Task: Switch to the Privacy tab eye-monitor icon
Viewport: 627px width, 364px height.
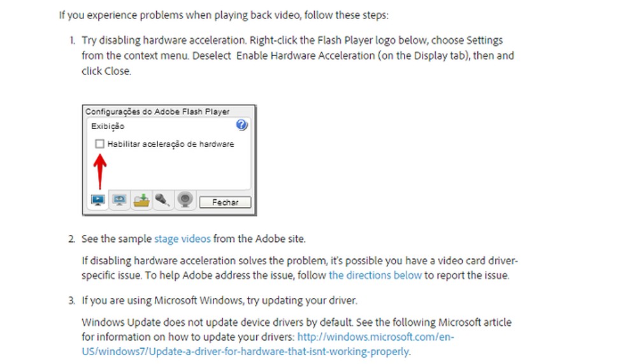Action: point(119,200)
